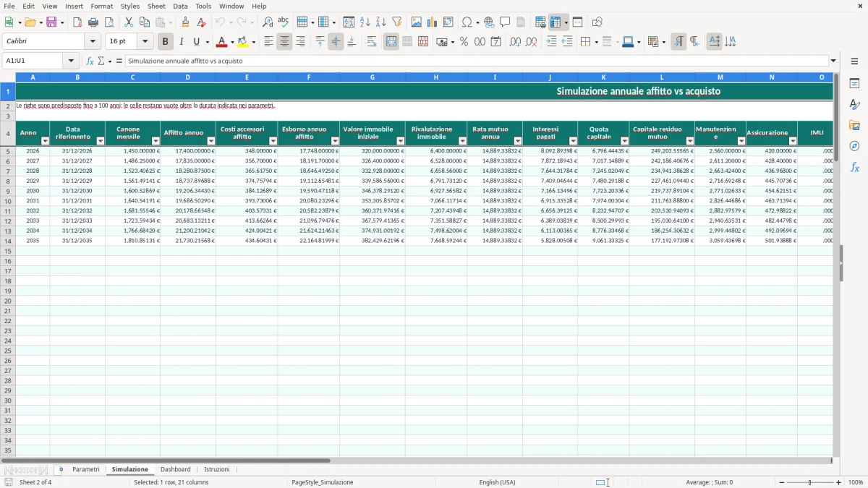
Task: Format as Percent icon
Action: [x=464, y=42]
